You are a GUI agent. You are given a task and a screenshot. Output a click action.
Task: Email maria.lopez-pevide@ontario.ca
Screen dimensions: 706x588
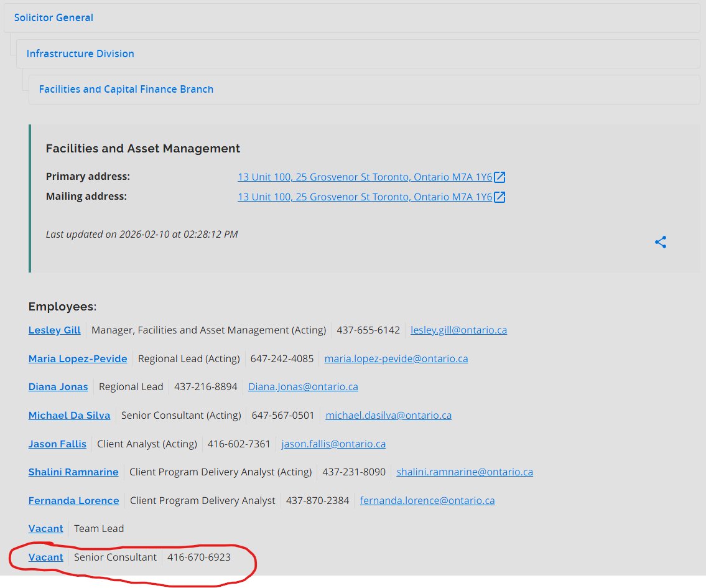point(396,359)
